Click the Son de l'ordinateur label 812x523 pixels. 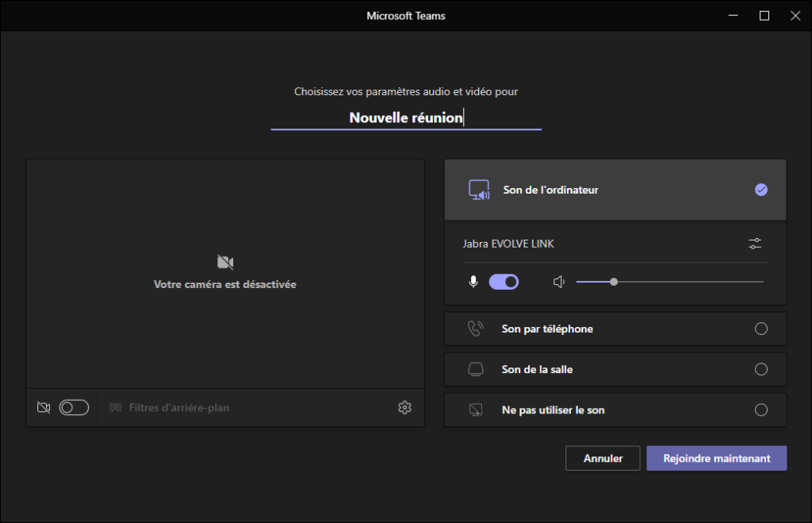point(550,190)
